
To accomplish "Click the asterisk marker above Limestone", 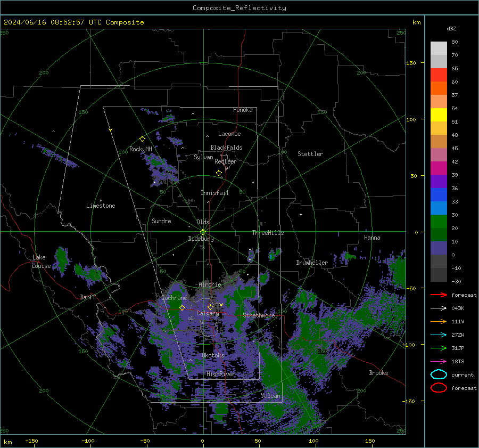I will coord(101,201).
